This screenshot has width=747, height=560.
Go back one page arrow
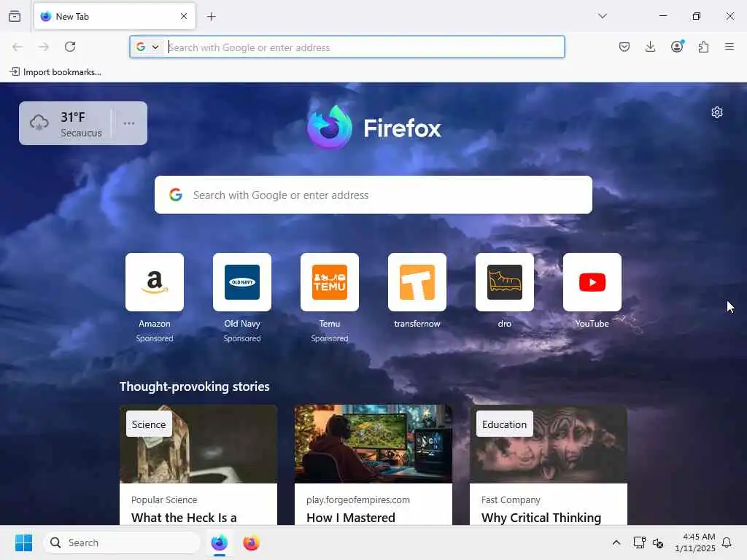click(x=18, y=47)
